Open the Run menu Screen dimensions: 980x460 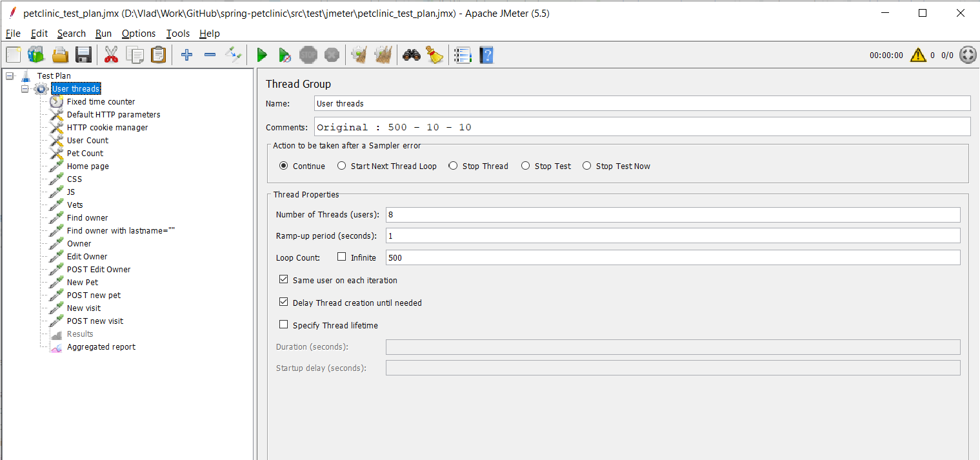[x=103, y=34]
